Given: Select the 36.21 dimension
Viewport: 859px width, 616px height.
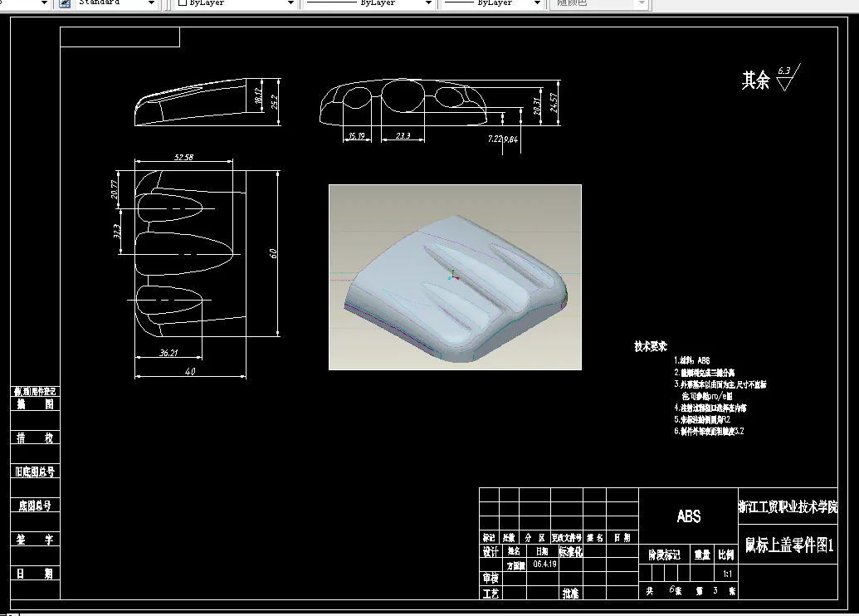Looking at the screenshot, I should point(168,353).
